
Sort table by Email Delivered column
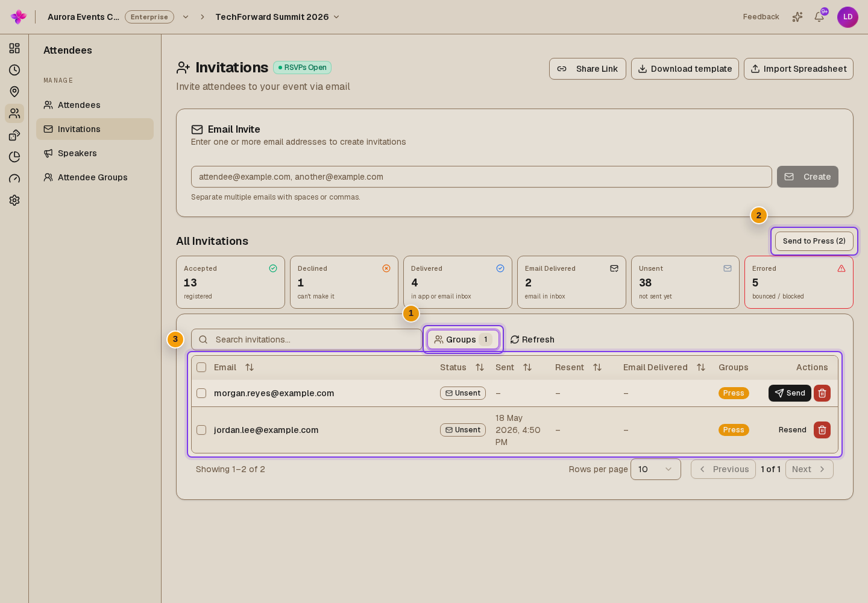tap(701, 367)
